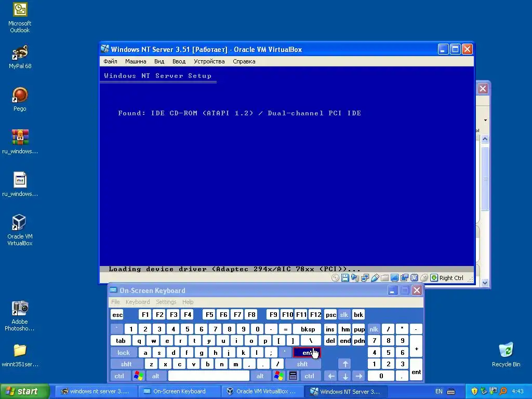Click the USB devices indicator icon
The width and height of the screenshot is (532, 399).
coord(375,278)
